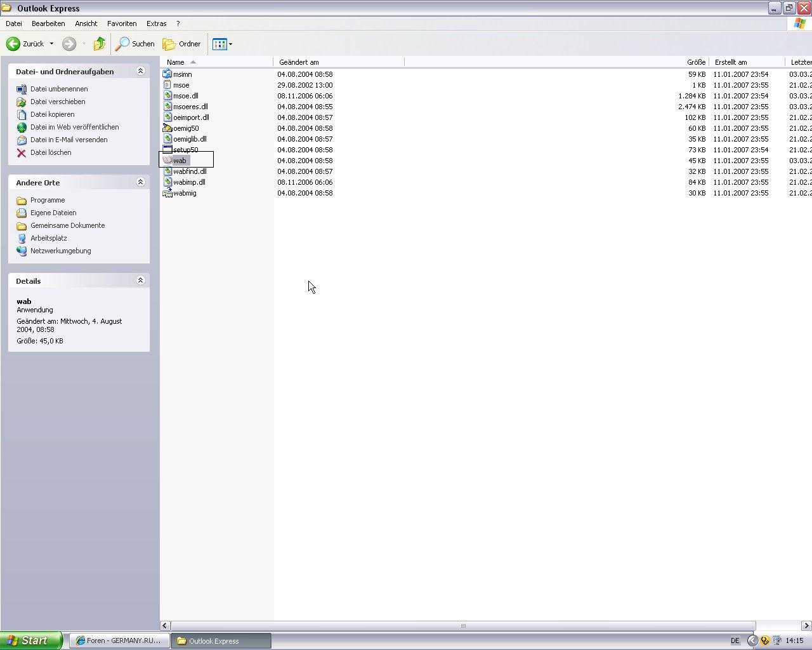Click the globe web-publish icon
The width and height of the screenshot is (812, 650).
(22, 128)
